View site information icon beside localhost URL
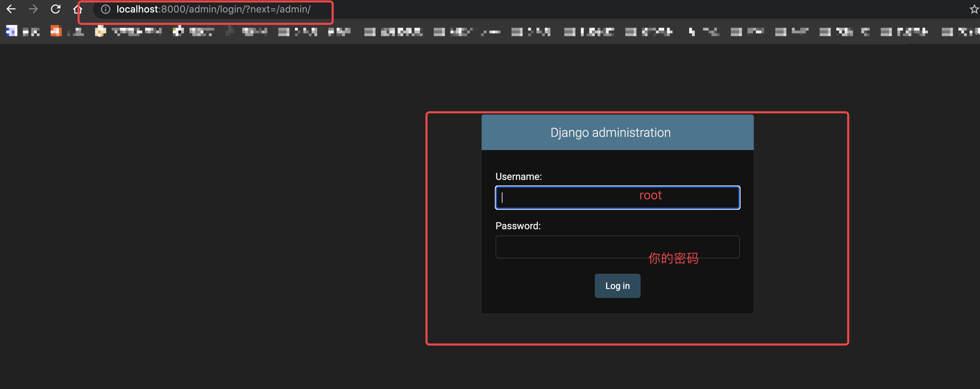 coord(105,9)
